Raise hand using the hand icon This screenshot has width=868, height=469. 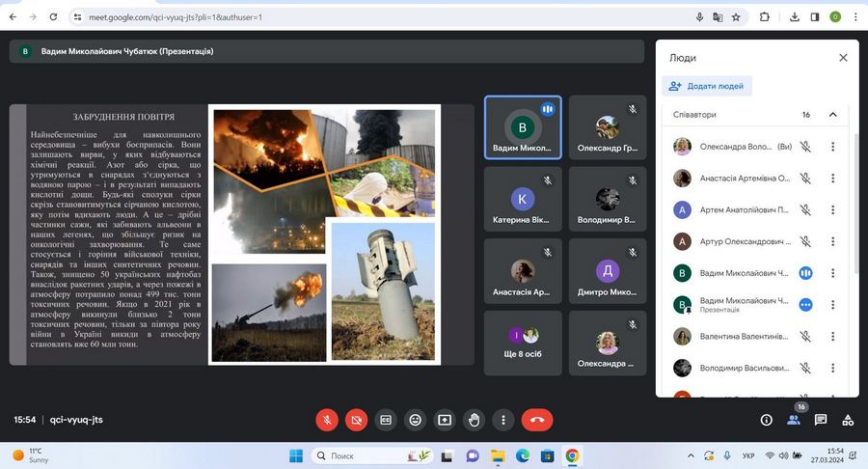click(x=474, y=420)
